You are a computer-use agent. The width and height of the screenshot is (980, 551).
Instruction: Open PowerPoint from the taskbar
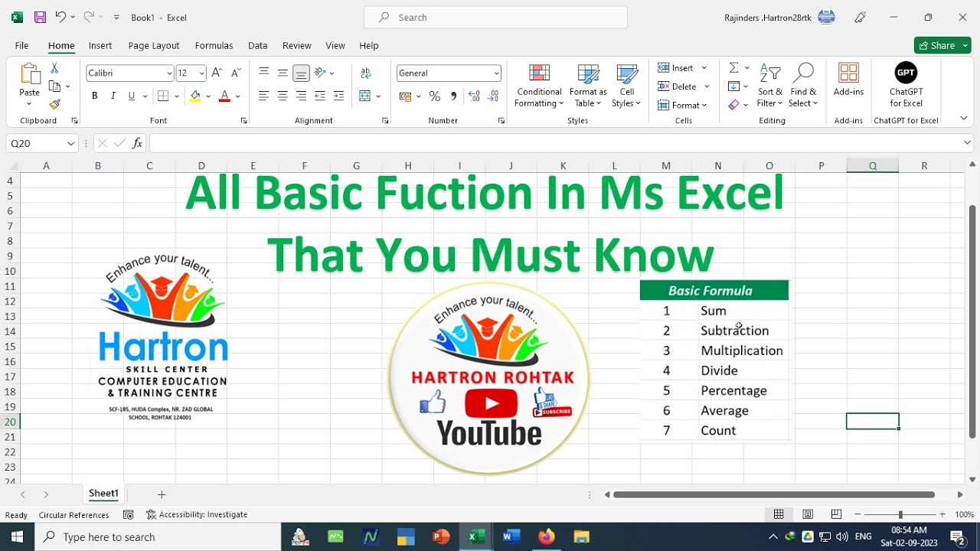441,536
